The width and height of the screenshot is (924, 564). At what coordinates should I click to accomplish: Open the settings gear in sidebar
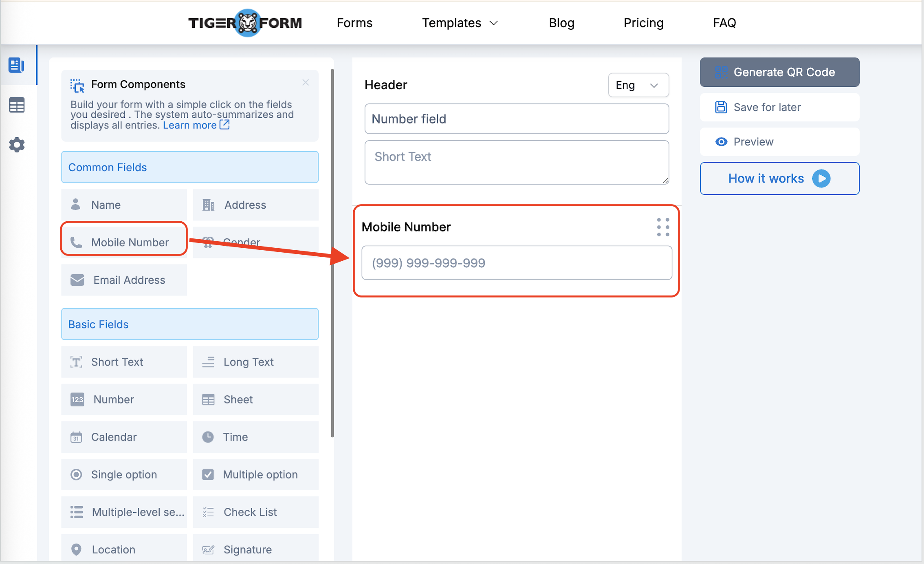click(17, 145)
